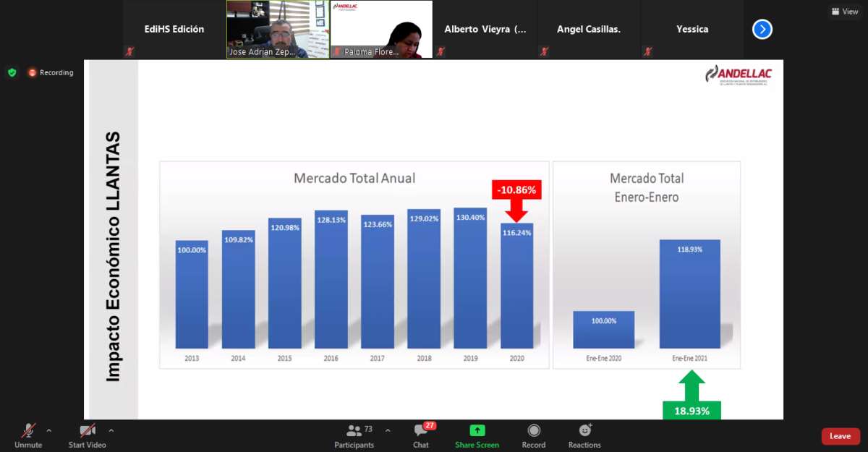Click the green encryption shield icon
Image resolution: width=868 pixels, height=452 pixels.
tap(12, 72)
